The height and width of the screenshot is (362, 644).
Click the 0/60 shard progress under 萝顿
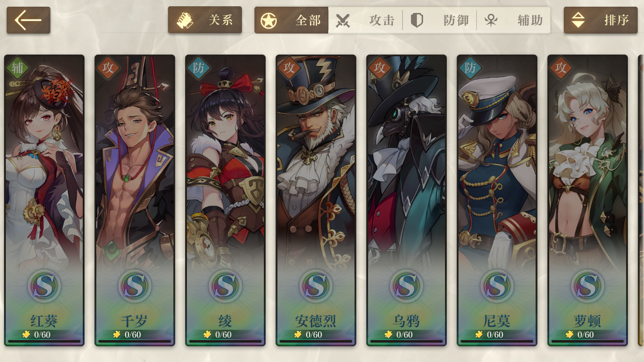point(582,335)
